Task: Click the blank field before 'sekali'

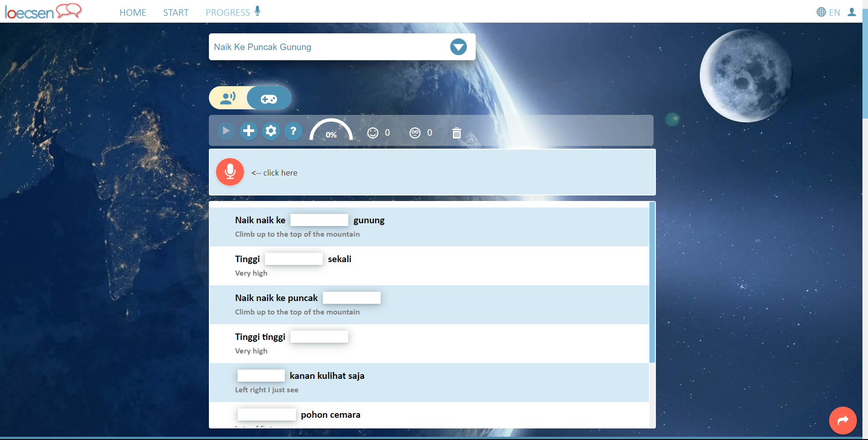Action: [x=294, y=259]
